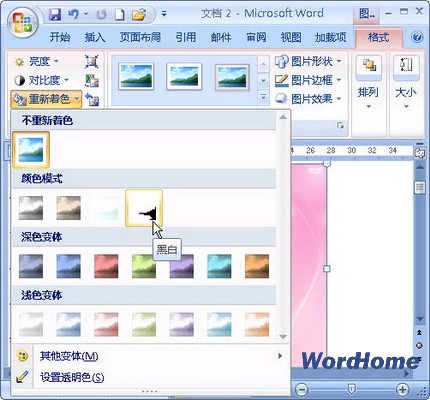
Task: Open a file with the folder icon
Action: click(139, 14)
